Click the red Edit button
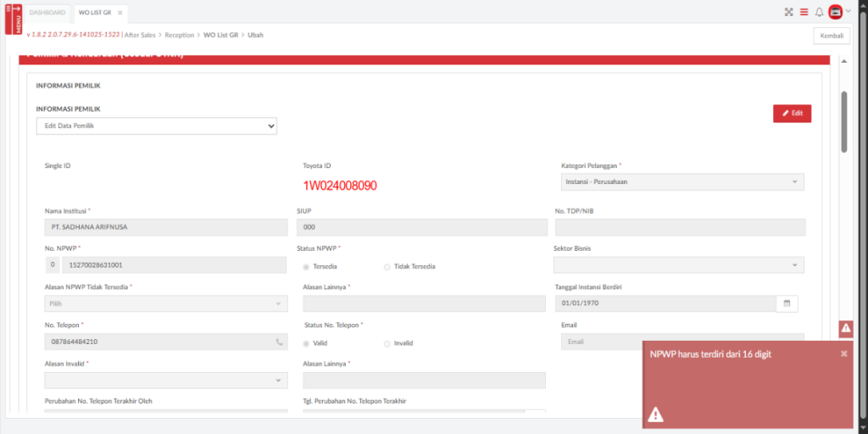The width and height of the screenshot is (868, 434). (x=792, y=113)
